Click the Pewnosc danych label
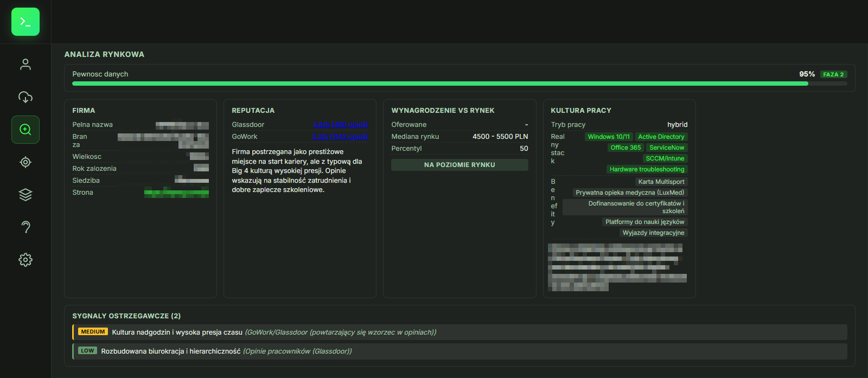Image resolution: width=868 pixels, height=378 pixels. 100,74
